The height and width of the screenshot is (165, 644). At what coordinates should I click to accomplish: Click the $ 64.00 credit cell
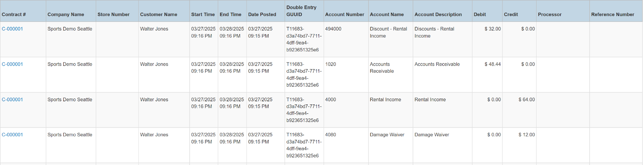(x=526, y=100)
